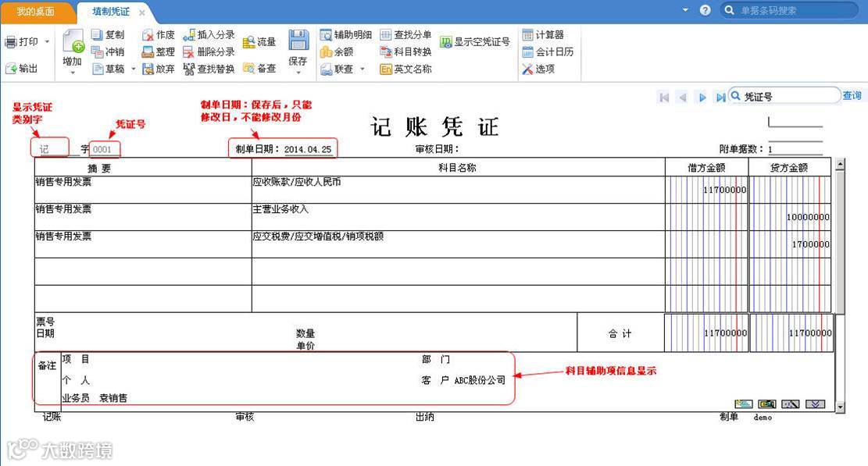Open the 会计日历 accounting calendar
The image size is (868, 466).
[x=548, y=52]
